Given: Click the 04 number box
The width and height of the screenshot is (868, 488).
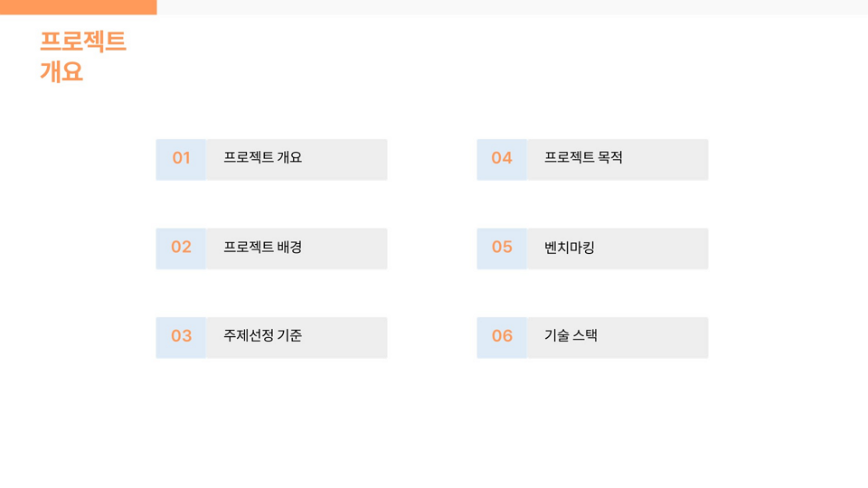Looking at the screenshot, I should [x=502, y=159].
